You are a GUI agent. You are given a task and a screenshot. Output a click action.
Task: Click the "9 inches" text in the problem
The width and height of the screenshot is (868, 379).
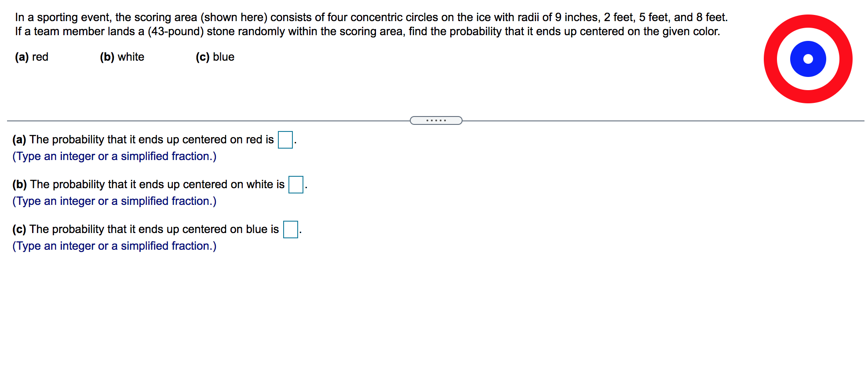click(576, 17)
